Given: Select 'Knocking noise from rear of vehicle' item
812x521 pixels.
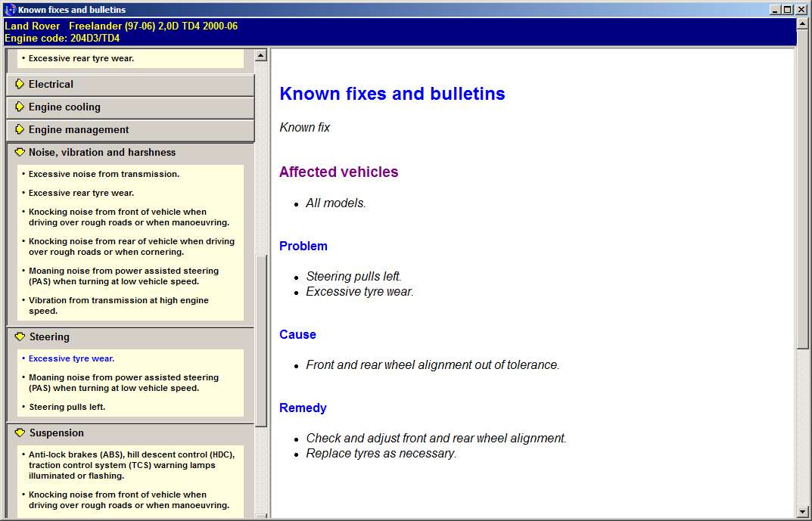Looking at the screenshot, I should point(132,247).
